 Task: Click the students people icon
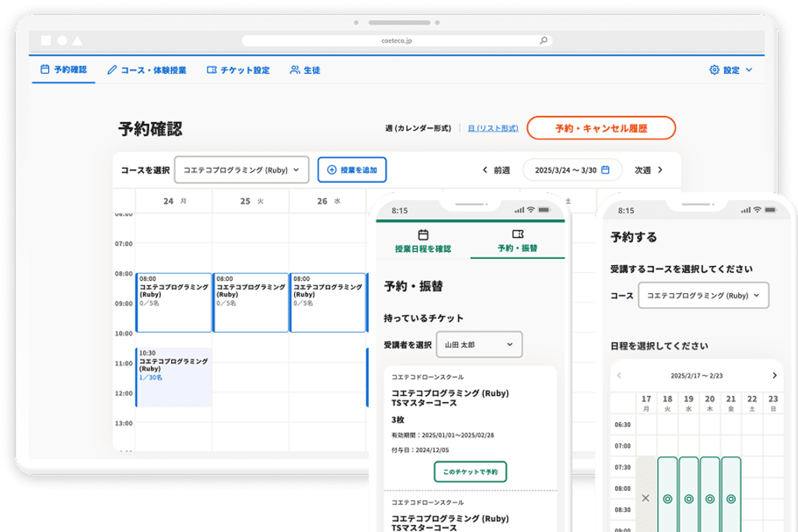point(295,70)
